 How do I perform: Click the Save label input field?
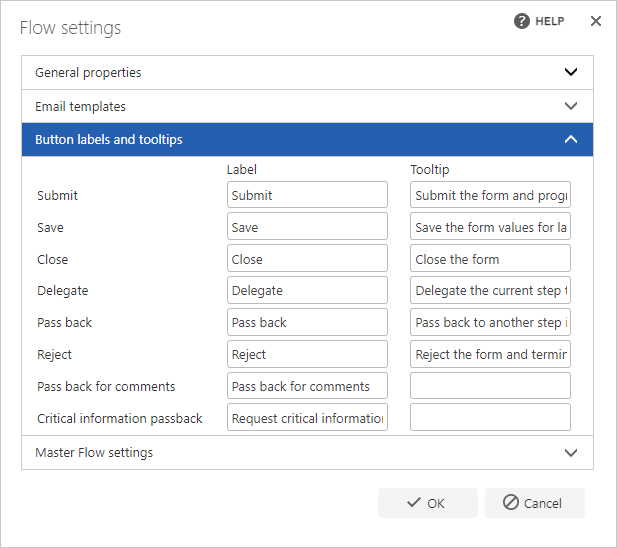(307, 227)
